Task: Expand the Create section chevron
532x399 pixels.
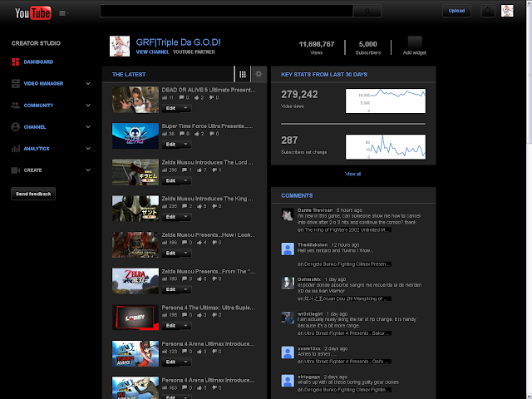Action: (88, 170)
